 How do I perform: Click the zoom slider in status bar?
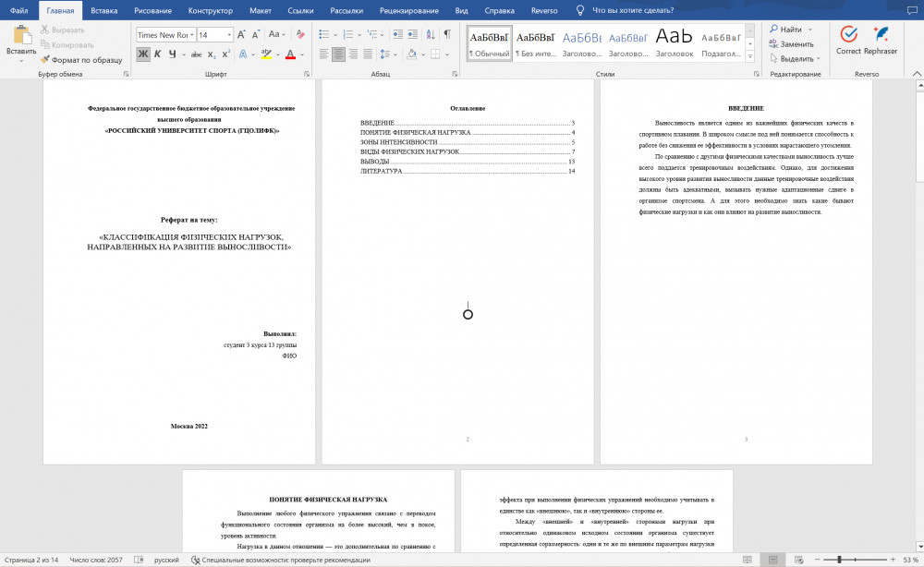(x=855, y=560)
